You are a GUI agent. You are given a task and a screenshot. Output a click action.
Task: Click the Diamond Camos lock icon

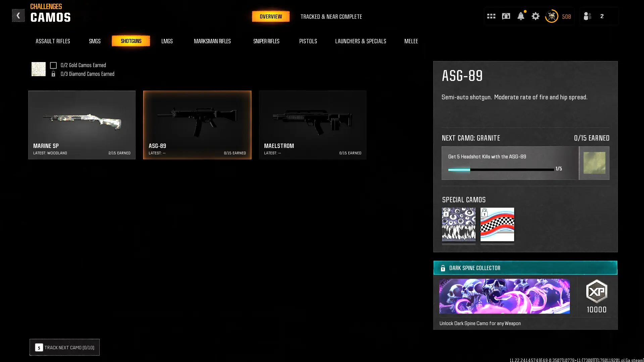53,74
